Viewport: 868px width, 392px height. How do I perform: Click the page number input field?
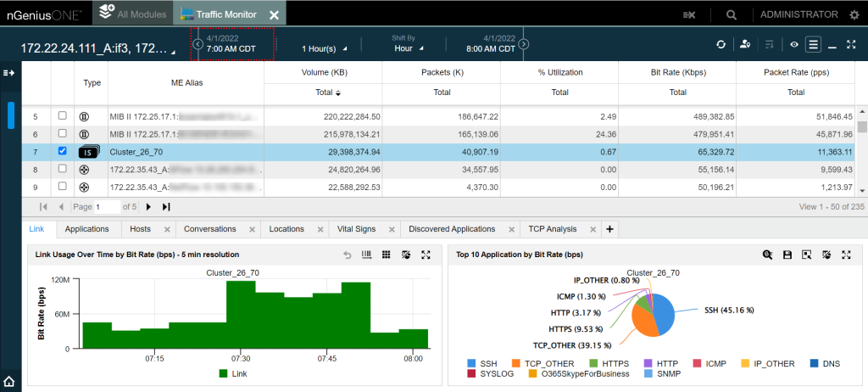(x=107, y=207)
